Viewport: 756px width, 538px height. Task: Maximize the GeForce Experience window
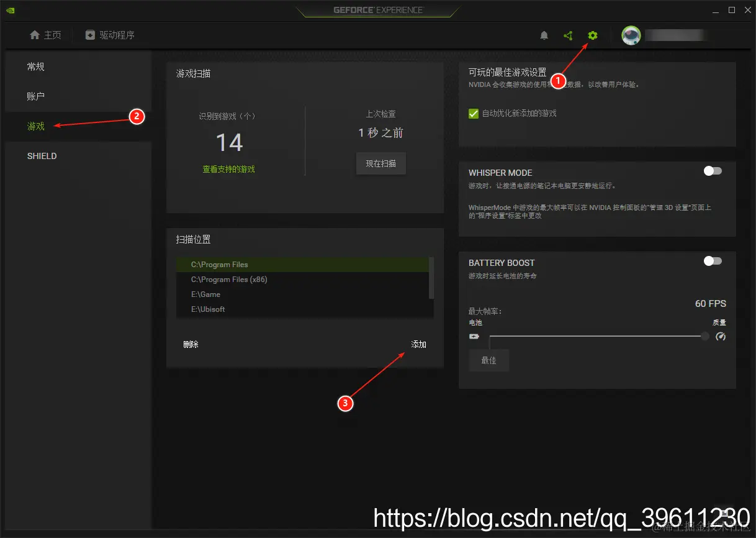tap(731, 10)
